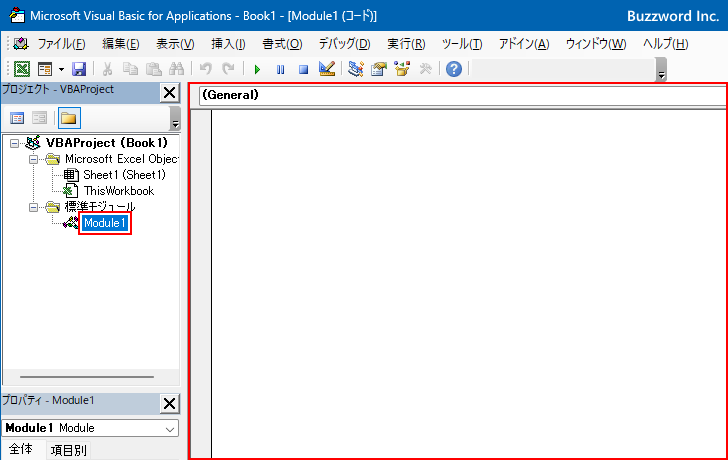Click the Break pause icon
728x460 pixels.
[x=280, y=70]
